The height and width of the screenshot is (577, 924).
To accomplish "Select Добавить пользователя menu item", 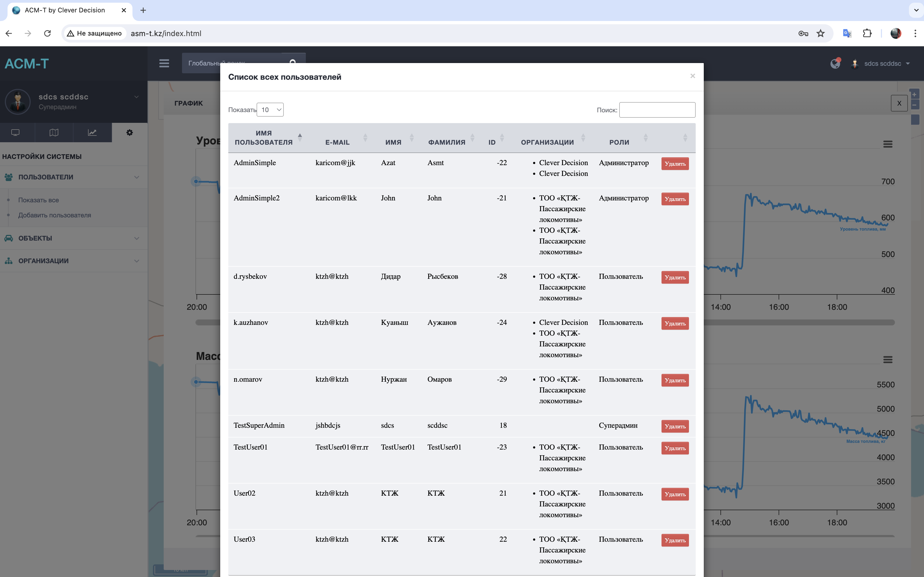I will [x=55, y=215].
